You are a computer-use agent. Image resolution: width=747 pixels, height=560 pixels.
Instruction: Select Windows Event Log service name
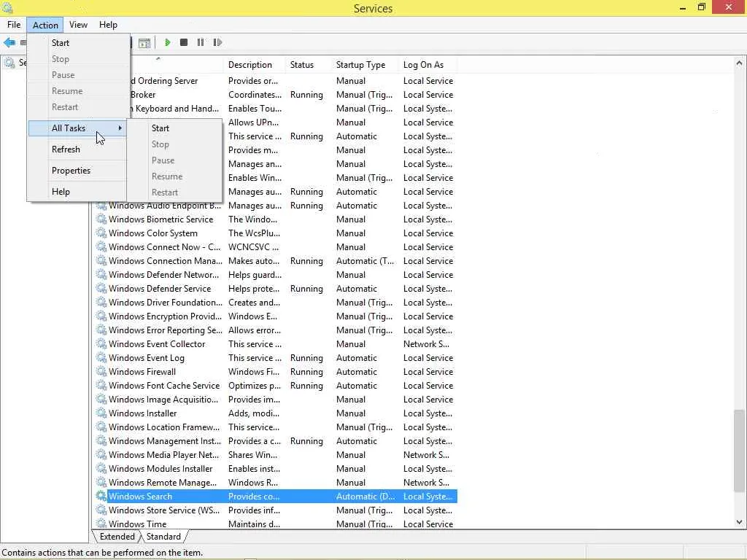point(146,358)
